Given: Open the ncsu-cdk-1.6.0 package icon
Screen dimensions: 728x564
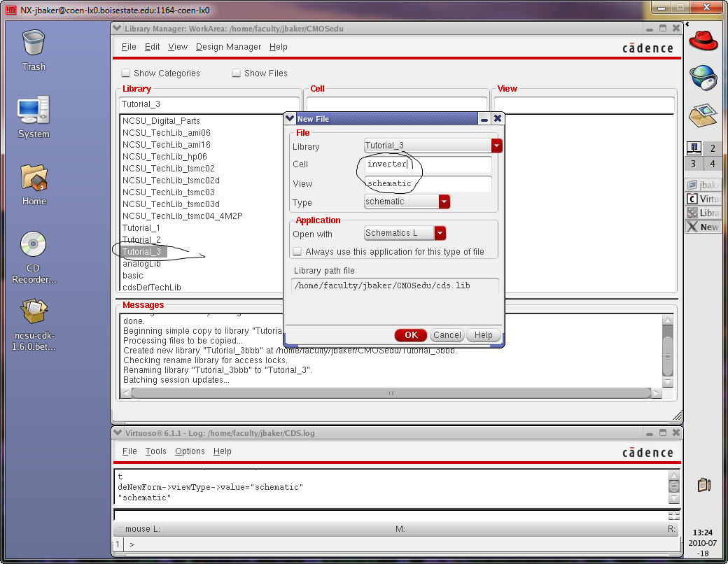Looking at the screenshot, I should coord(34,324).
